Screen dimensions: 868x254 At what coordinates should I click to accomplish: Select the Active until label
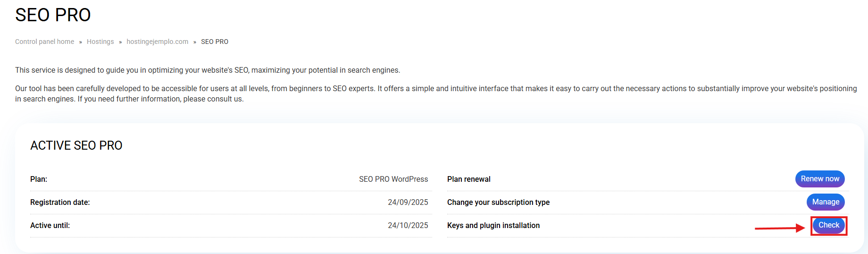(x=50, y=226)
